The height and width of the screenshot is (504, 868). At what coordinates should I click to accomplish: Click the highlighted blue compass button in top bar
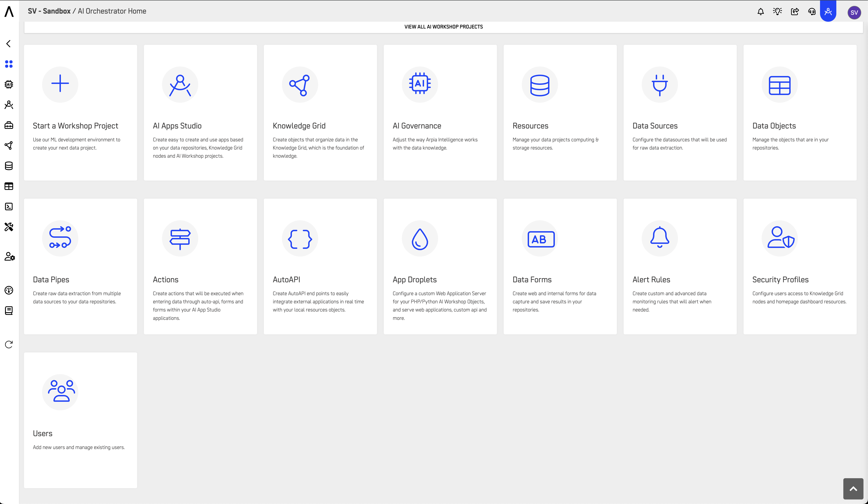click(828, 11)
